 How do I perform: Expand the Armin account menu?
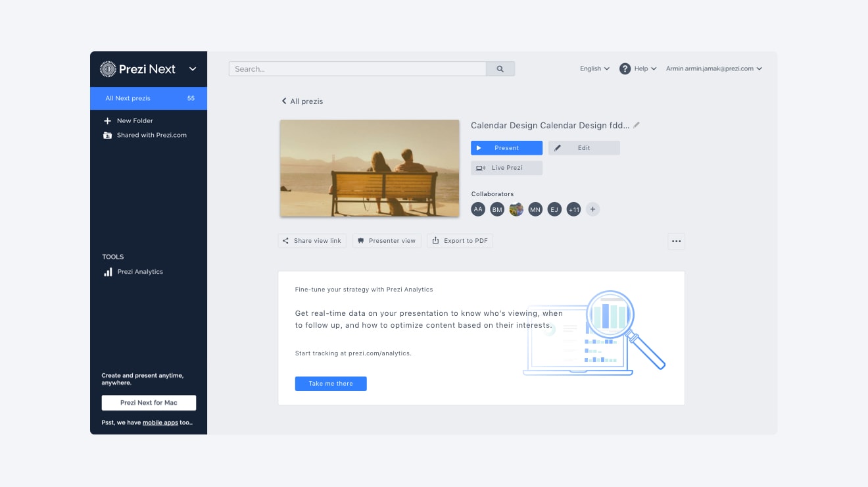coord(713,68)
